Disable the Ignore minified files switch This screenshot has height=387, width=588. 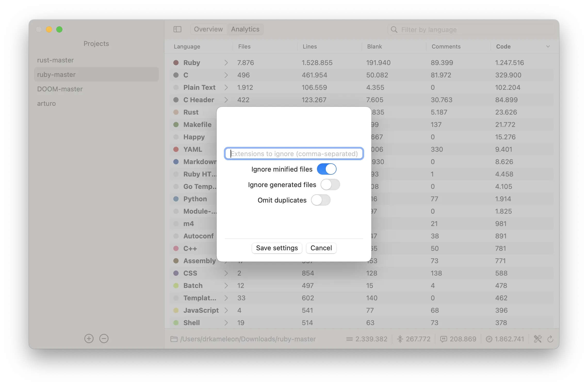[326, 169]
